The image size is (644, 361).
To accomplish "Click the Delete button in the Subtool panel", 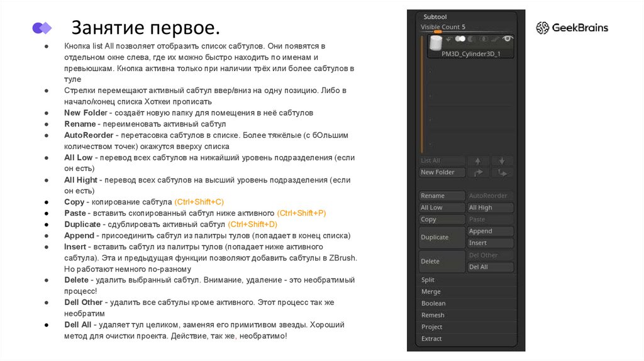I will coord(442,261).
